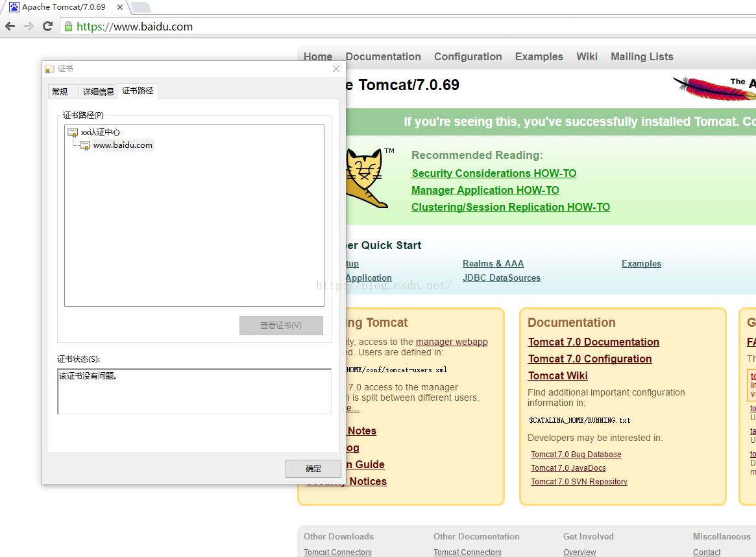Open Tomcat 7.0 JavaDocs link
Screen dimensions: 756x557
568,468
